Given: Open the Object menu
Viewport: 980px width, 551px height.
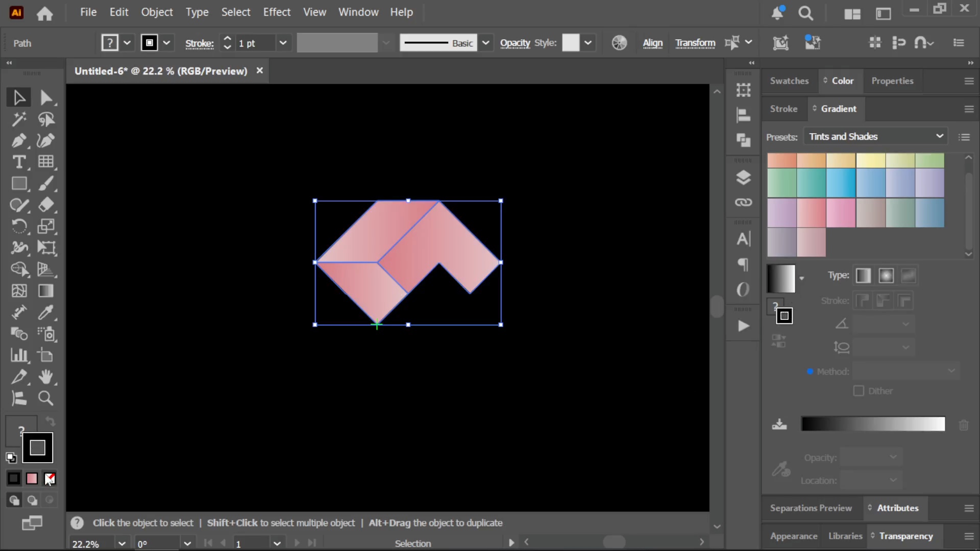Looking at the screenshot, I should (x=157, y=12).
